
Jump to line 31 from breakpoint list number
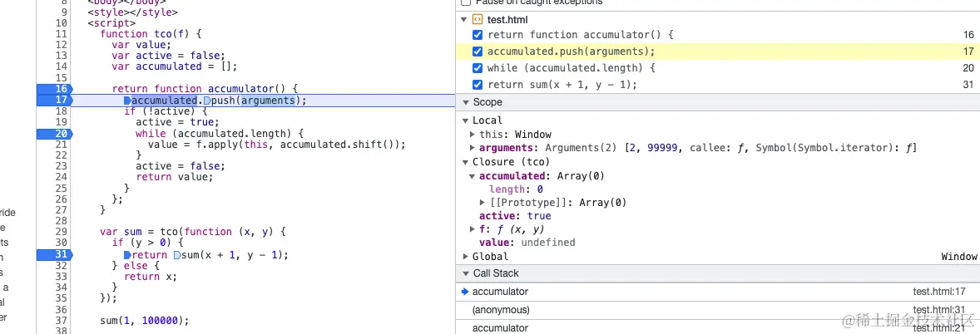968,84
